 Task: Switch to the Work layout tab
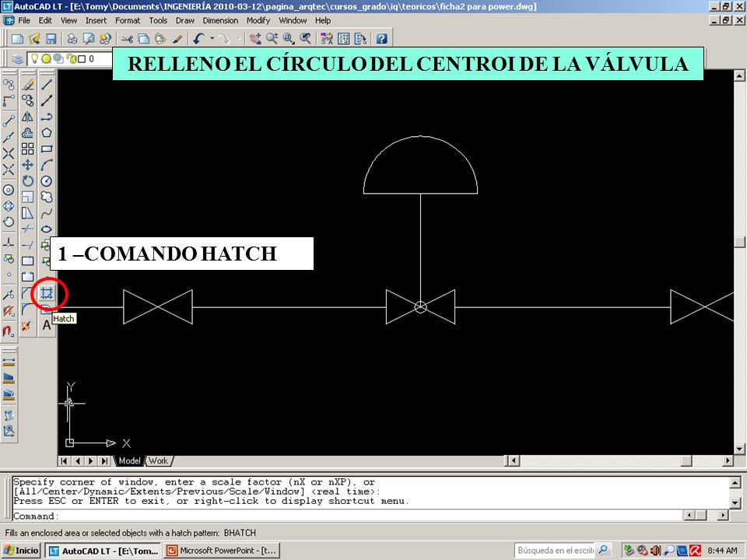[158, 461]
